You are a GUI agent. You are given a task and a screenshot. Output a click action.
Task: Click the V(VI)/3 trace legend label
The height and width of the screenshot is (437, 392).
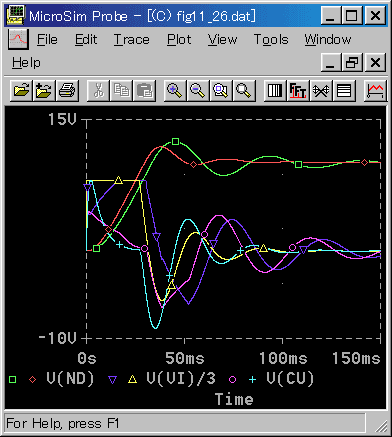181,378
